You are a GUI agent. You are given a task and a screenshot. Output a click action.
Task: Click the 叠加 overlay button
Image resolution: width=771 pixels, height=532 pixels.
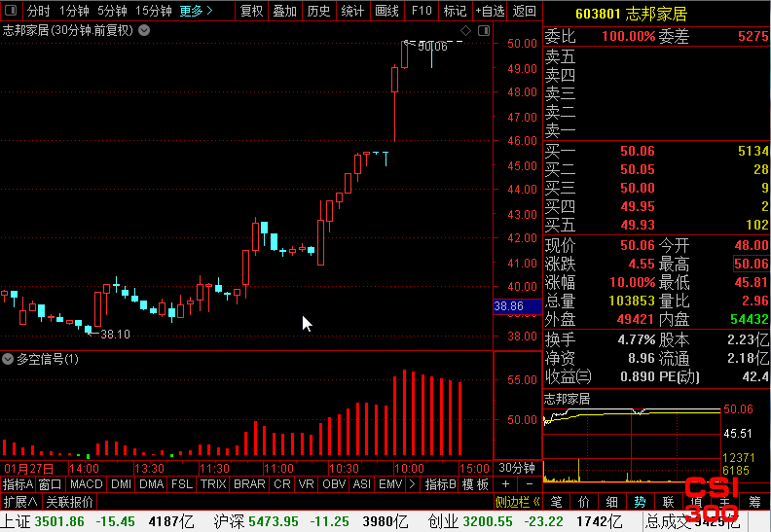pos(285,11)
